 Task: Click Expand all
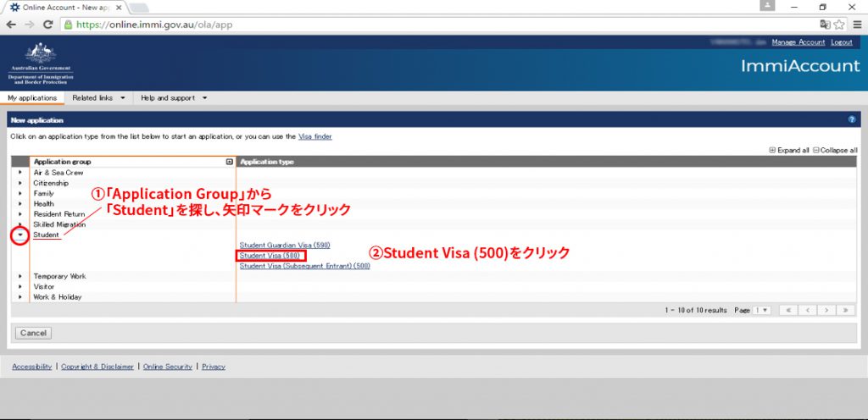click(x=789, y=151)
